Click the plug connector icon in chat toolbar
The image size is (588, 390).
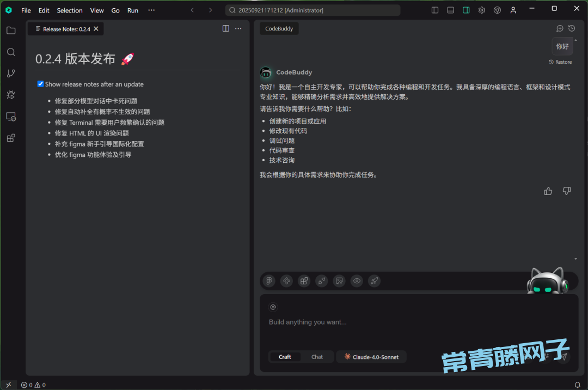point(322,281)
